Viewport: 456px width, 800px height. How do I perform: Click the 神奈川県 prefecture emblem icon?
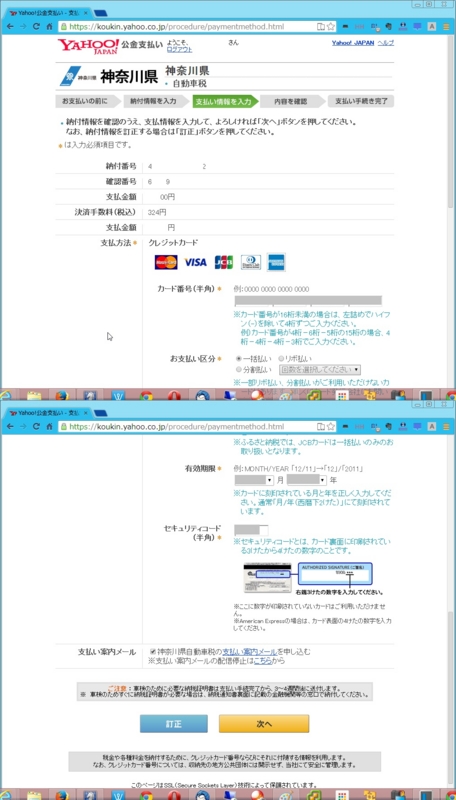coord(68,76)
